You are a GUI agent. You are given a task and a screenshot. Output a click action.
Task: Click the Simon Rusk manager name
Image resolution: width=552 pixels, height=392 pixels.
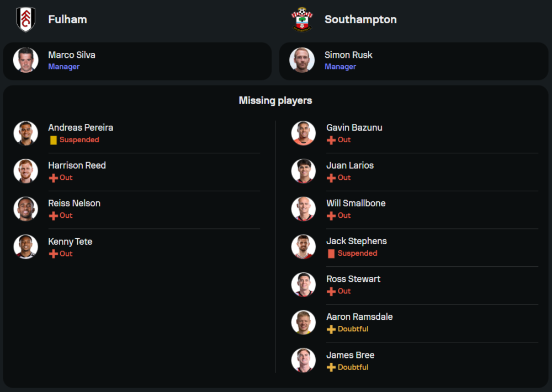click(348, 55)
